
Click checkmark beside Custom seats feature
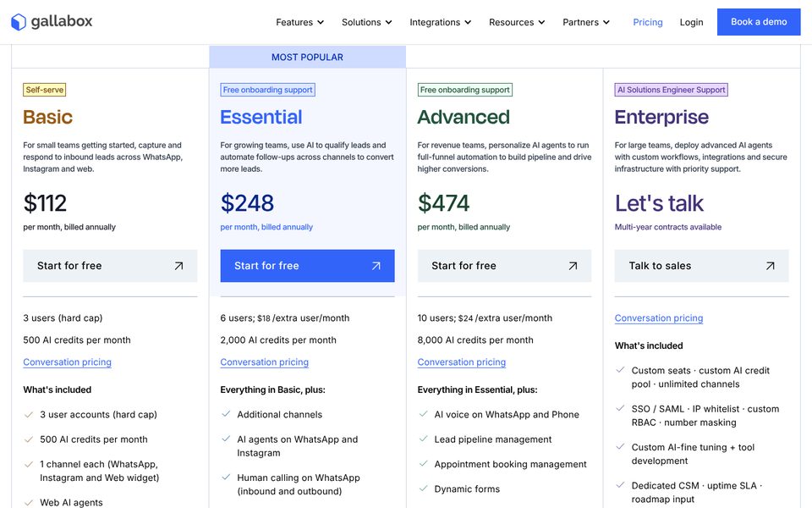620,370
